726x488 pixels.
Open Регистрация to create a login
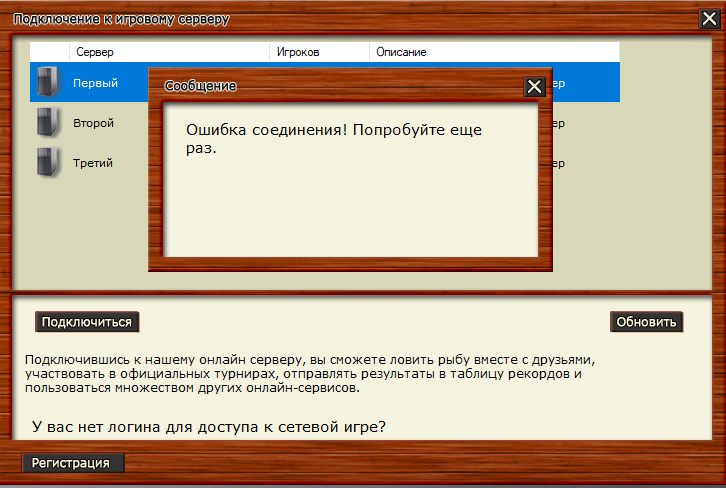[x=73, y=463]
